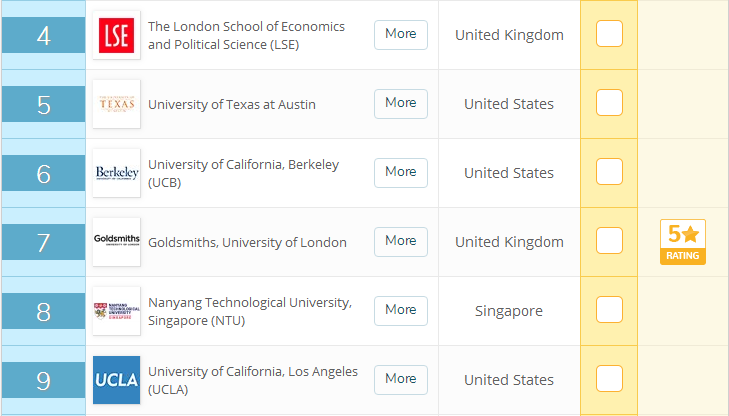The image size is (729, 416).
Task: Expand More for LSE
Action: [400, 34]
